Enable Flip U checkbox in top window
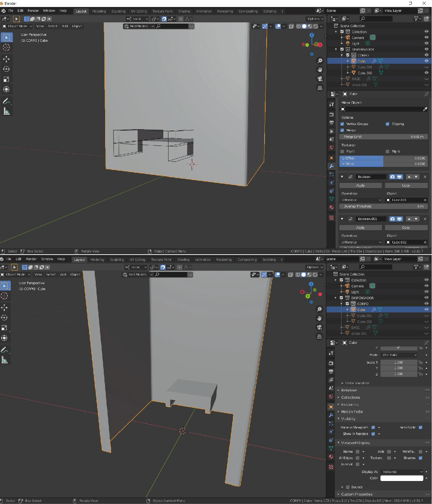Screen dimensions: 432x504 coord(342,152)
